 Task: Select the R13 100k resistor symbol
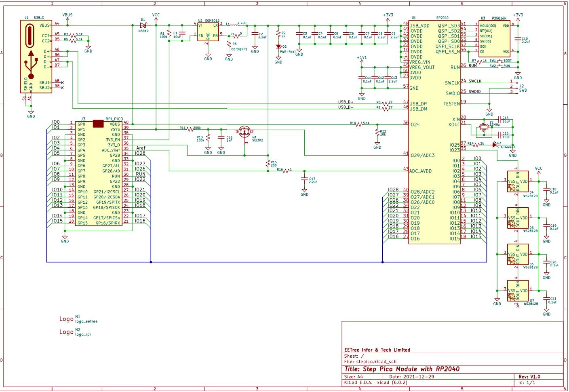click(x=208, y=137)
